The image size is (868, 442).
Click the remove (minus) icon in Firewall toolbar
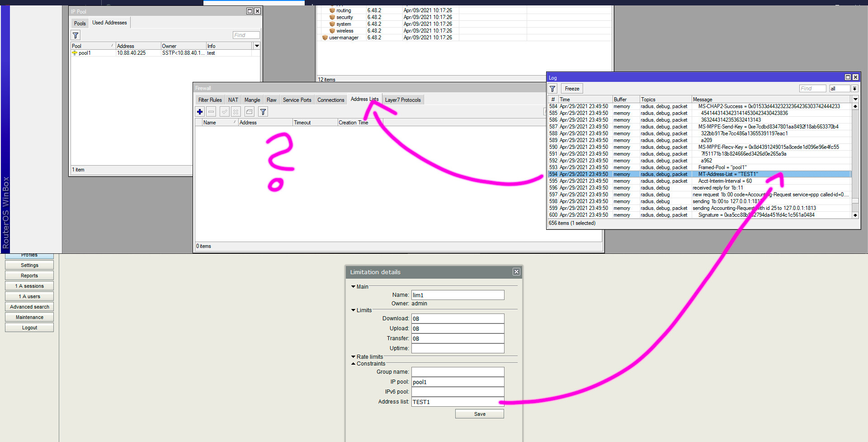coord(211,111)
